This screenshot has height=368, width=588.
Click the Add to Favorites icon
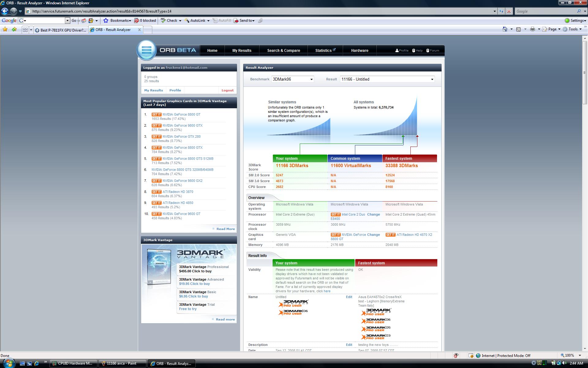tap(14, 29)
